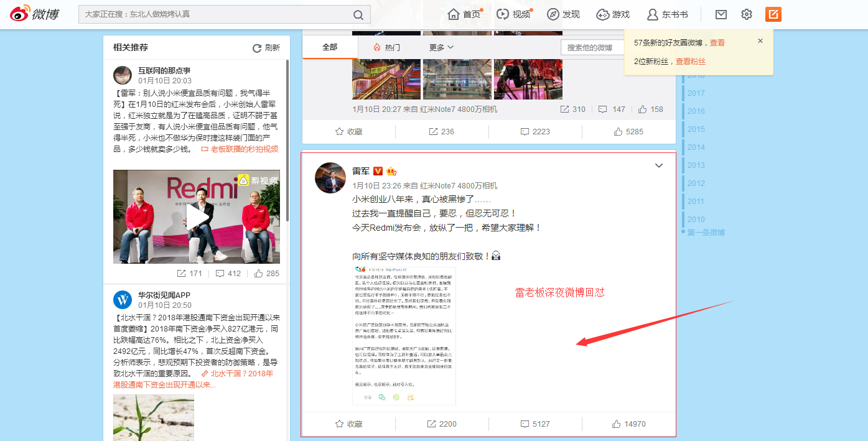
Task: Click the 1月10日 23:26 timestamp link
Action: [377, 185]
